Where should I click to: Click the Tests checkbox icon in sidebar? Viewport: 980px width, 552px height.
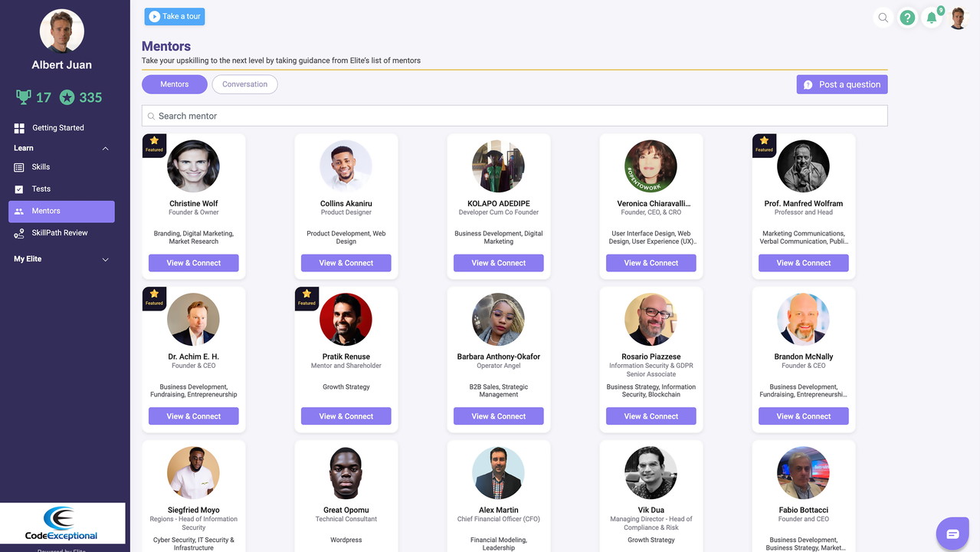tap(19, 189)
